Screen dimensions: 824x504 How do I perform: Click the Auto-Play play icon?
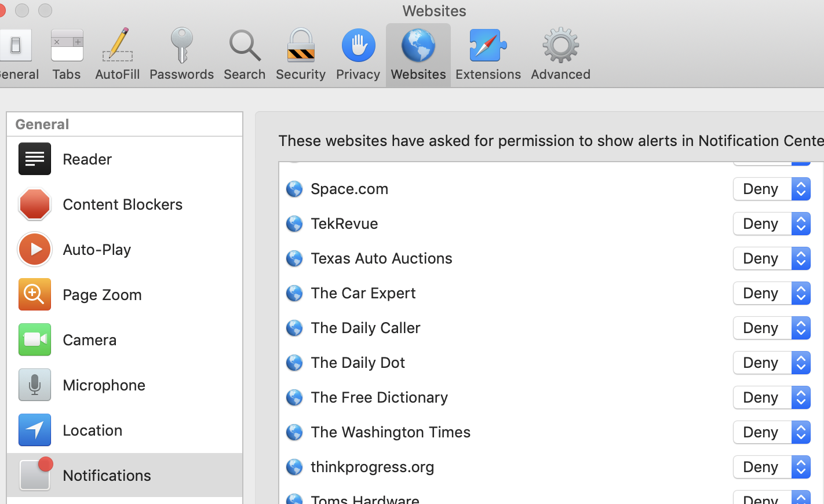pos(35,249)
